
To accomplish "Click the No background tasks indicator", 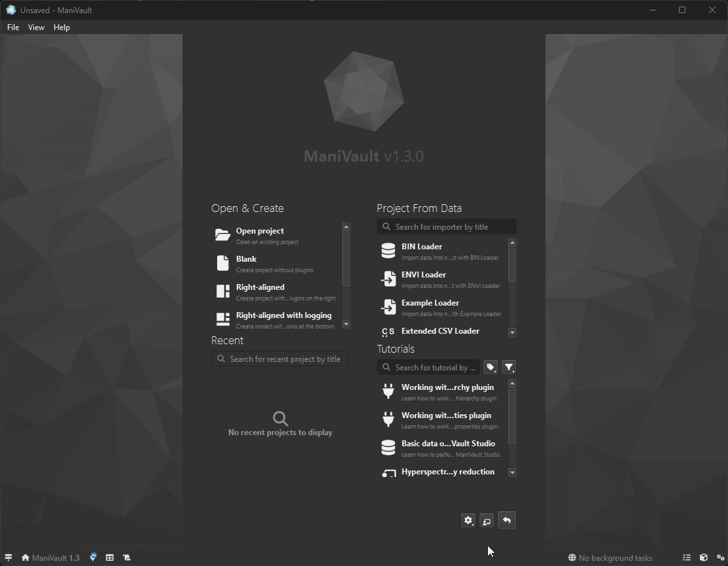I will [610, 557].
